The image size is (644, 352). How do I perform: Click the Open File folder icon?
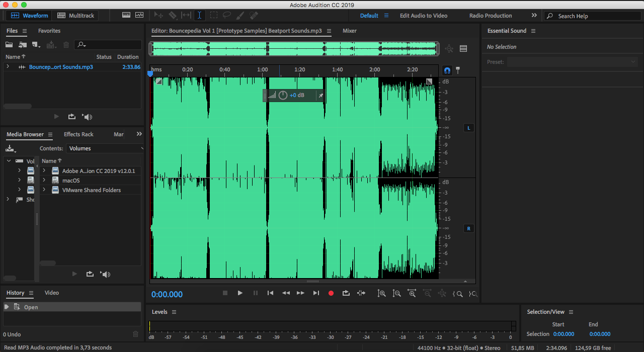9,45
